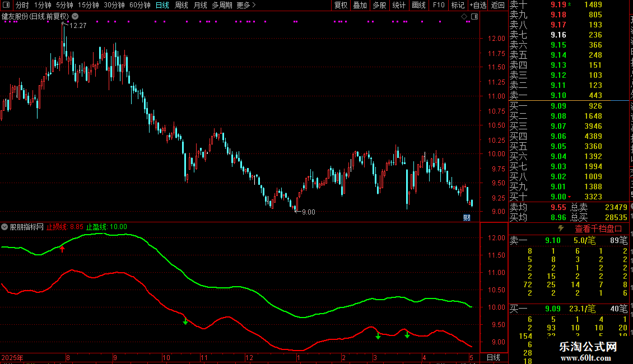Click the 买一 price 9.09 row
Screen dimensions: 633x364
click(x=569, y=106)
